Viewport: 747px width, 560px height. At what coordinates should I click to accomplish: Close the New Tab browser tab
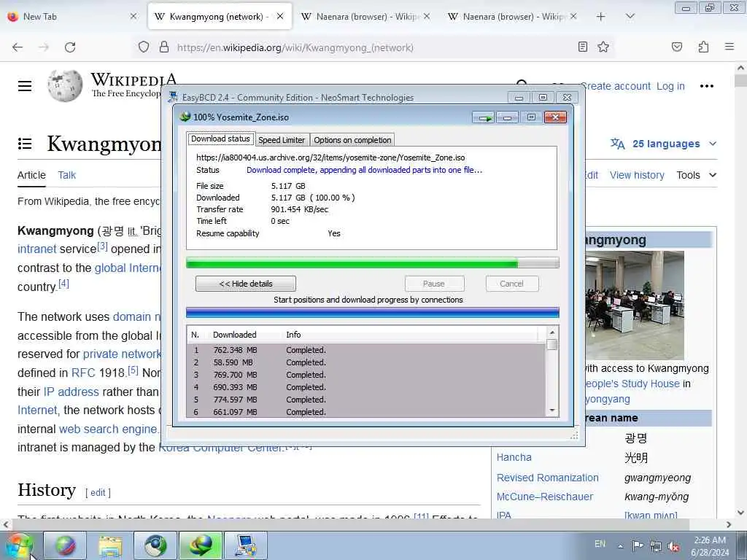133,17
